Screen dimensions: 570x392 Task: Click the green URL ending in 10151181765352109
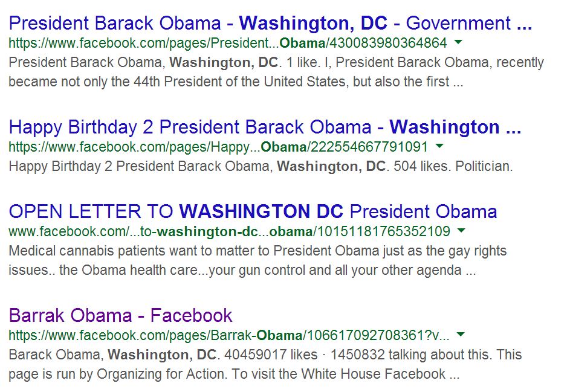tap(229, 231)
